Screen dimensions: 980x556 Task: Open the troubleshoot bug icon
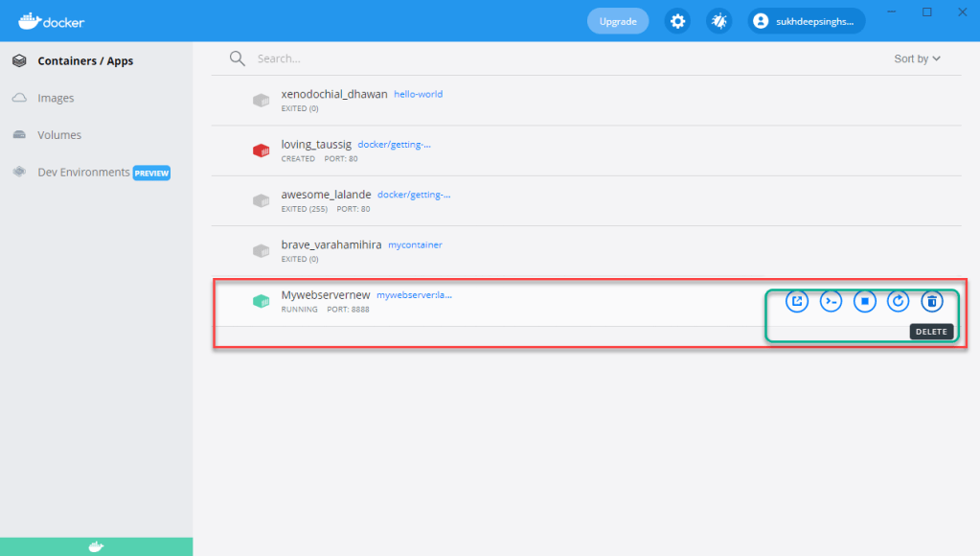point(718,21)
